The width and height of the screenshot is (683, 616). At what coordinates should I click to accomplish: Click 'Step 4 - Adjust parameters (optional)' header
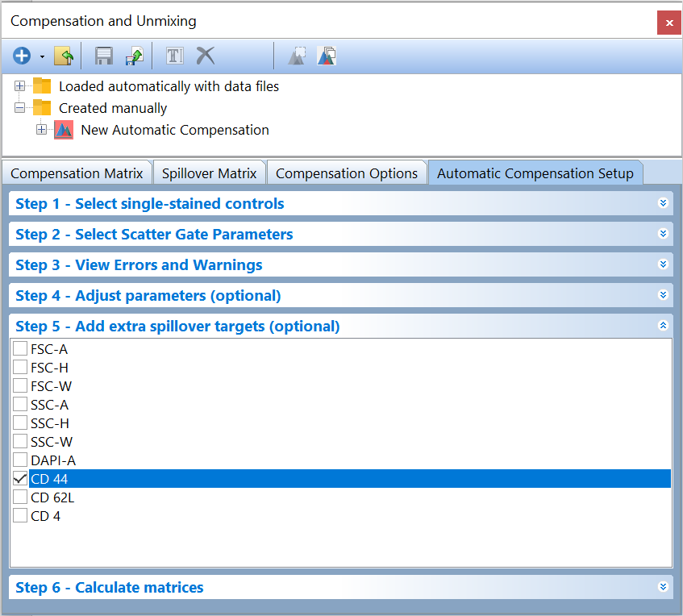pos(341,295)
